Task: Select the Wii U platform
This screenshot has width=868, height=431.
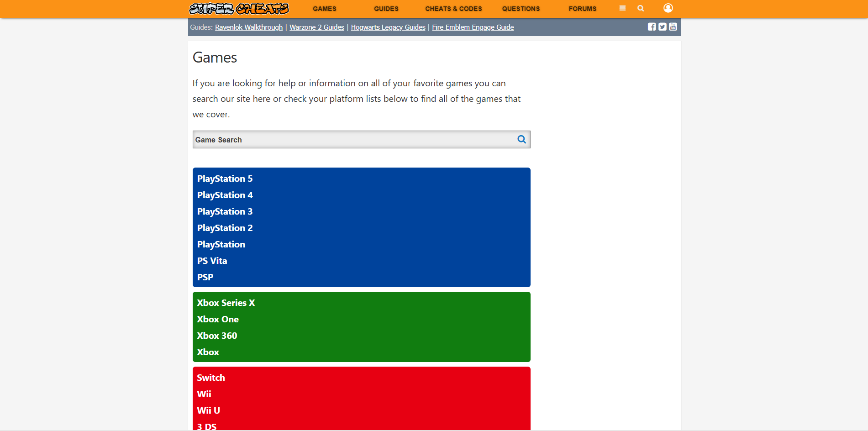Action: tap(208, 410)
